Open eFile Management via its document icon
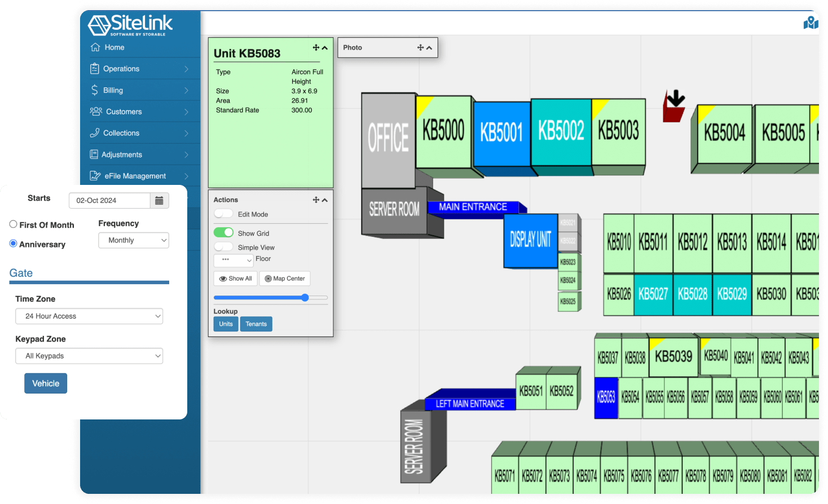The width and height of the screenshot is (828, 504). 95,175
